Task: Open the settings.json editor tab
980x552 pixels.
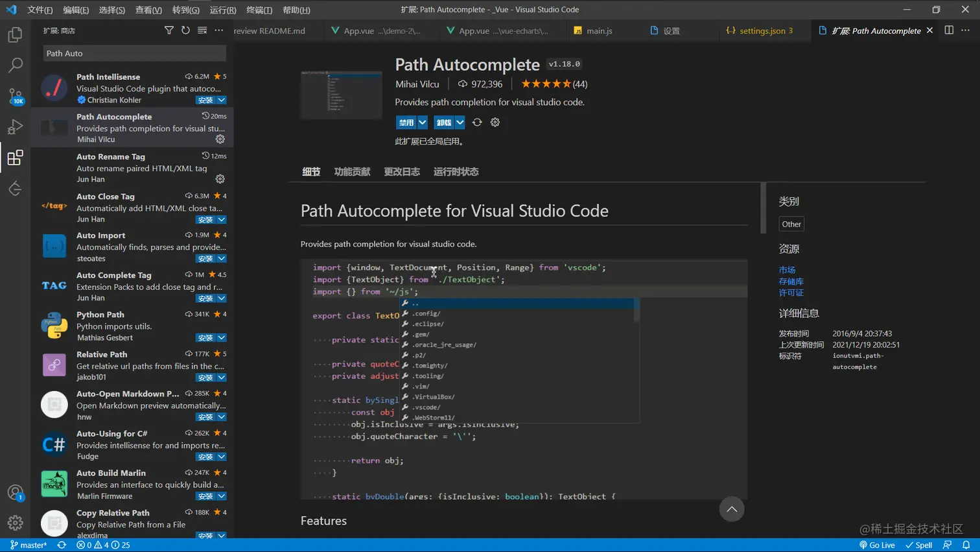Action: tap(764, 30)
